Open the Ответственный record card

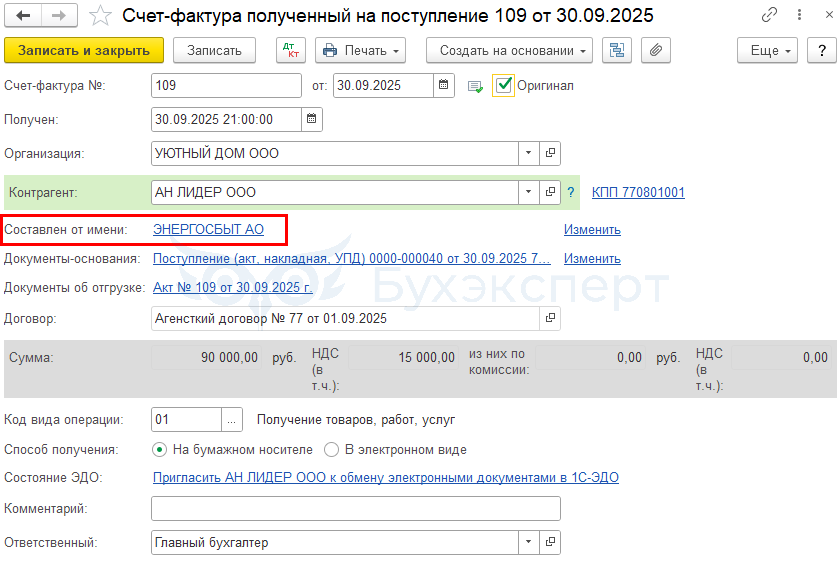point(550,542)
